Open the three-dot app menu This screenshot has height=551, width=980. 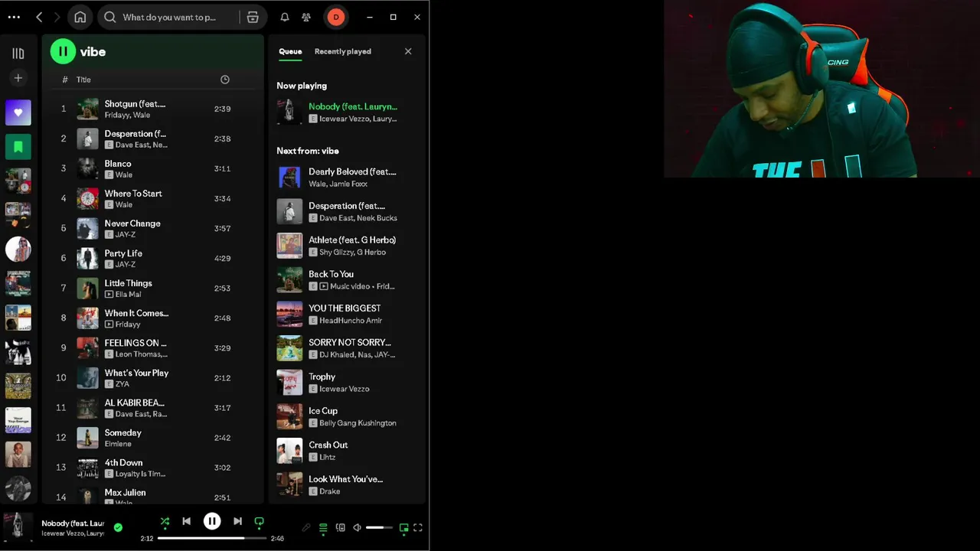(x=13, y=17)
